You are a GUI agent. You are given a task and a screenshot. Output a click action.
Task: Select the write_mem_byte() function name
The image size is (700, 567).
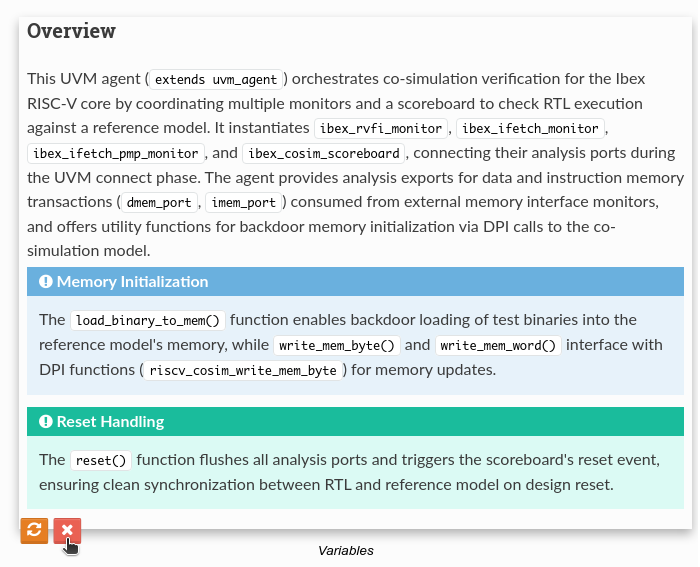(338, 346)
